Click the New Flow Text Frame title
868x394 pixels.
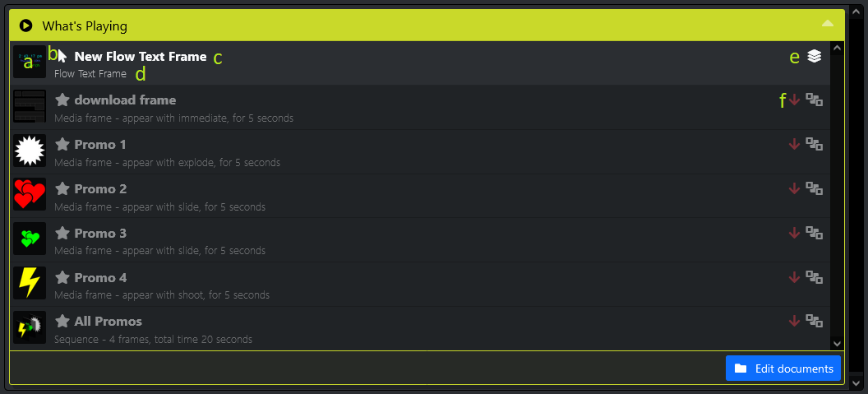coord(141,57)
